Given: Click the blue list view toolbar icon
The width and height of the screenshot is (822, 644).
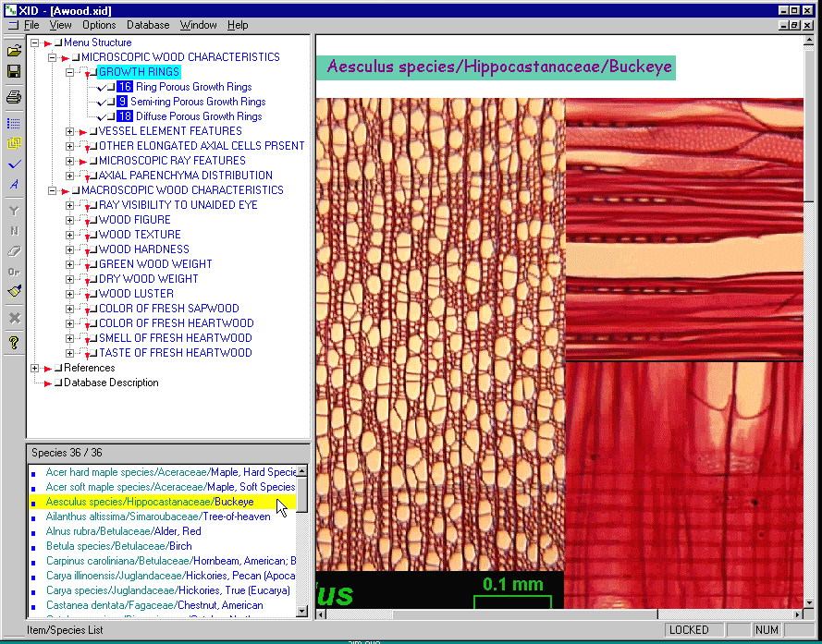Looking at the screenshot, I should (x=14, y=123).
